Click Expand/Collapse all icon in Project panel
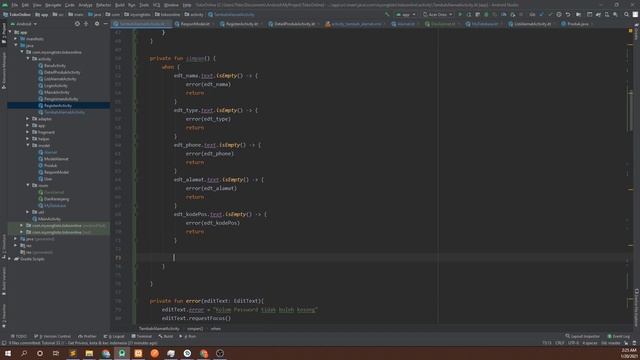 [x=86, y=24]
